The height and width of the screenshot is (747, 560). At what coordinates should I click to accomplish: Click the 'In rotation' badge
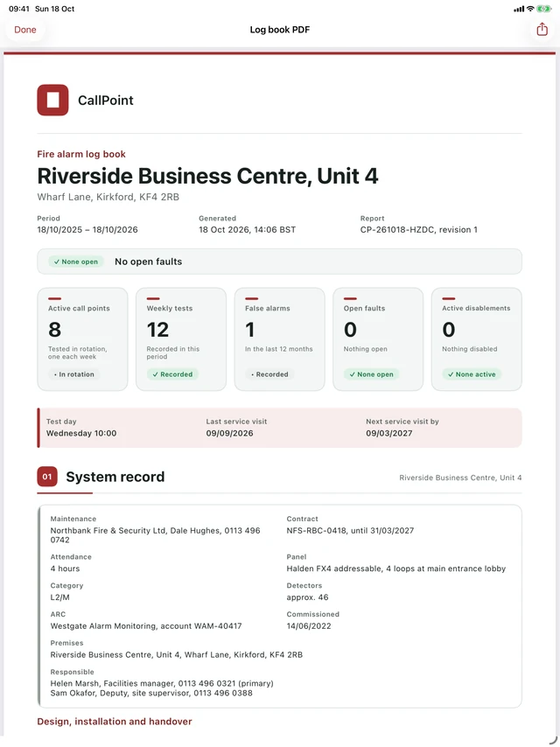click(x=73, y=374)
